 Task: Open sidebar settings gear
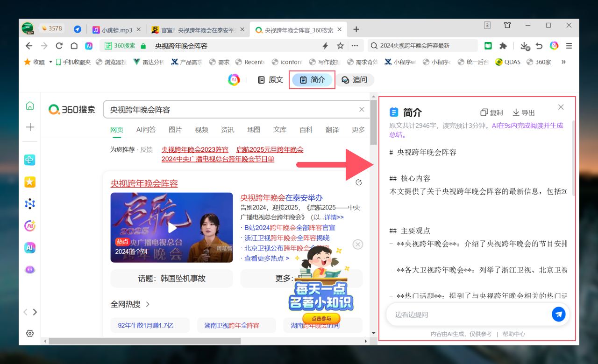(30, 333)
